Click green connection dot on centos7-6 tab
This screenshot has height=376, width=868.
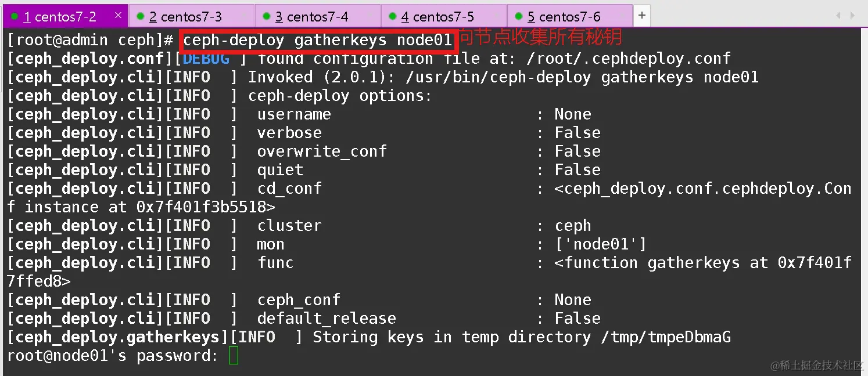click(x=518, y=16)
